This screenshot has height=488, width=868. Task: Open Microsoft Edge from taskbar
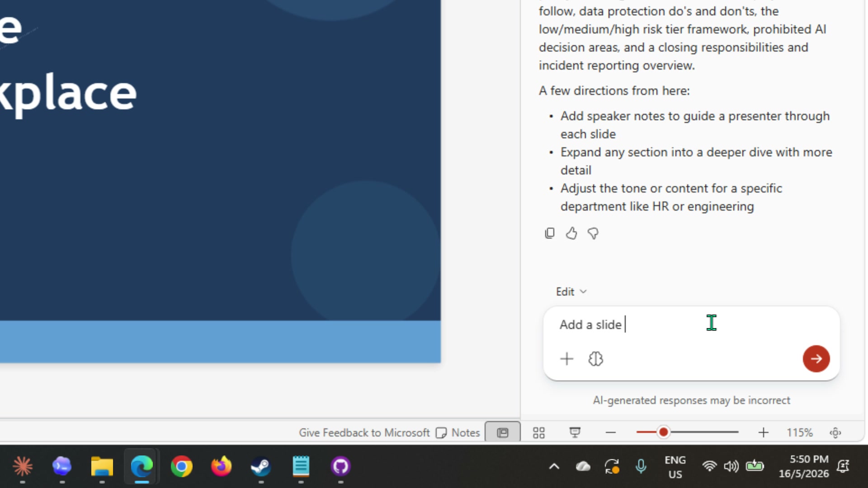pyautogui.click(x=142, y=466)
